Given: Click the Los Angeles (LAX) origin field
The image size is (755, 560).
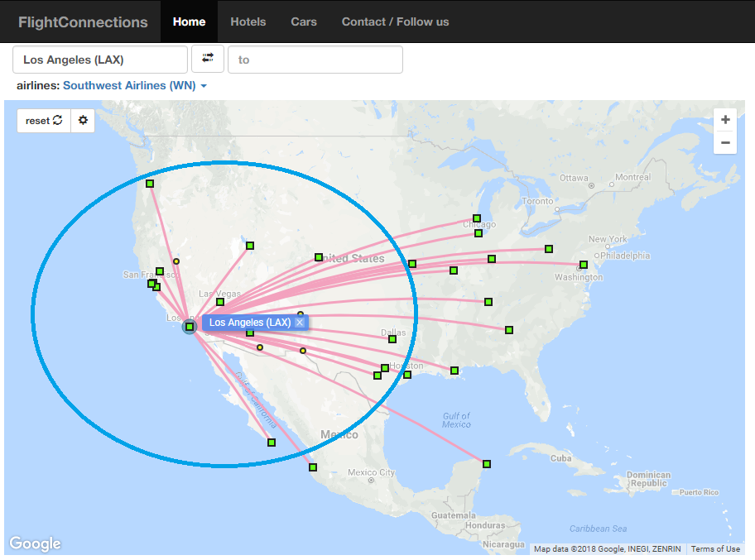Looking at the screenshot, I should 100,60.
